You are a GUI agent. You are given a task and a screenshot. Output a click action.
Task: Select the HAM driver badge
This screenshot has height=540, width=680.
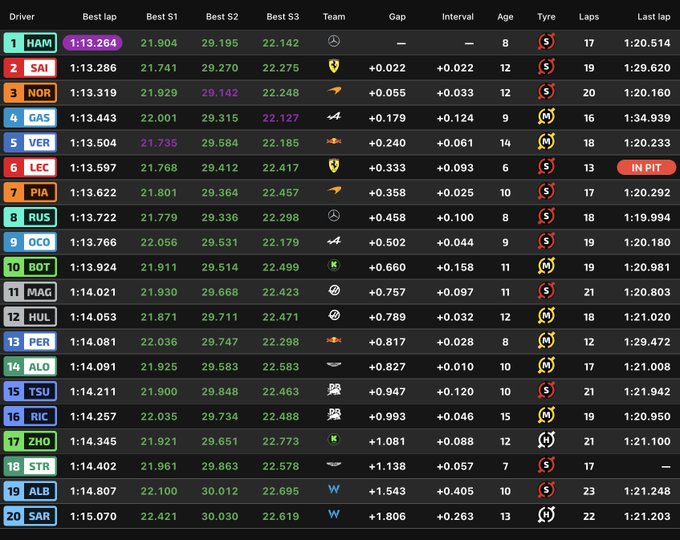(x=30, y=43)
